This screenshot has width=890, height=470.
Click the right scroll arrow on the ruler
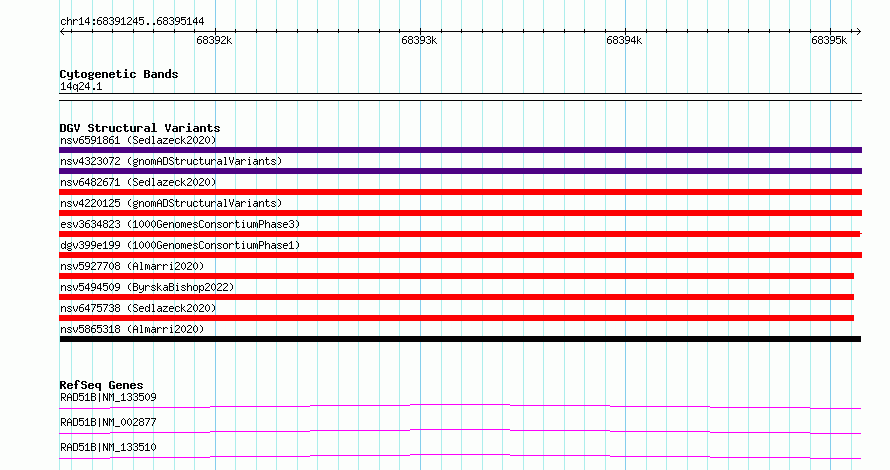click(858, 32)
